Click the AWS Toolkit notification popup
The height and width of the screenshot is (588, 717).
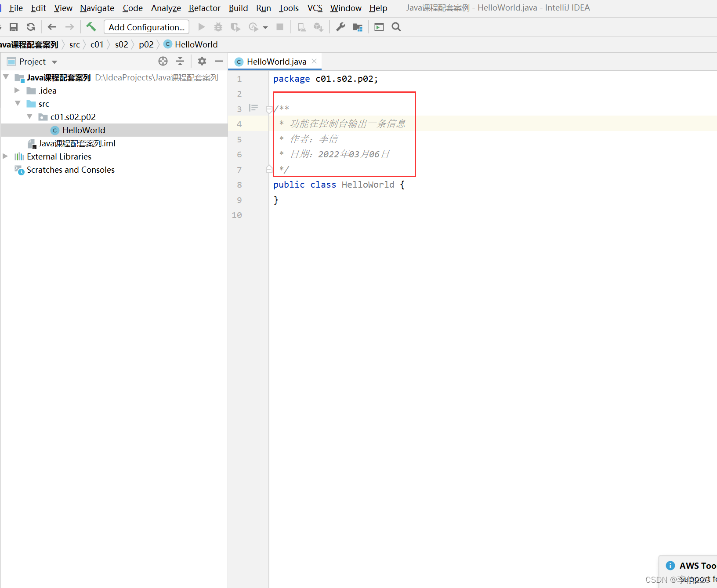688,571
